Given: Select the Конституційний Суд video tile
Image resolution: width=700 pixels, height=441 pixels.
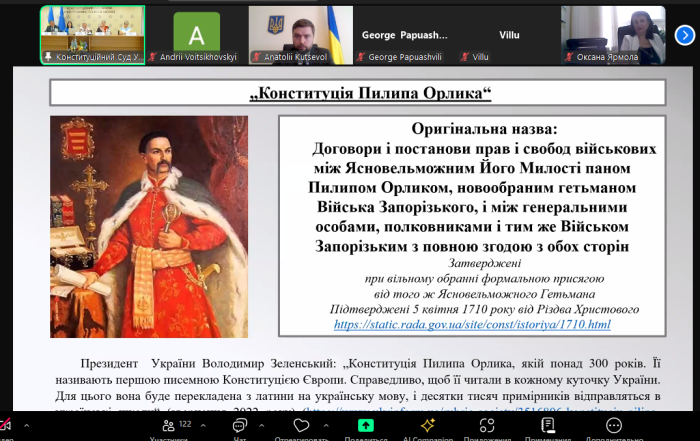Looking at the screenshot, I should (92, 35).
